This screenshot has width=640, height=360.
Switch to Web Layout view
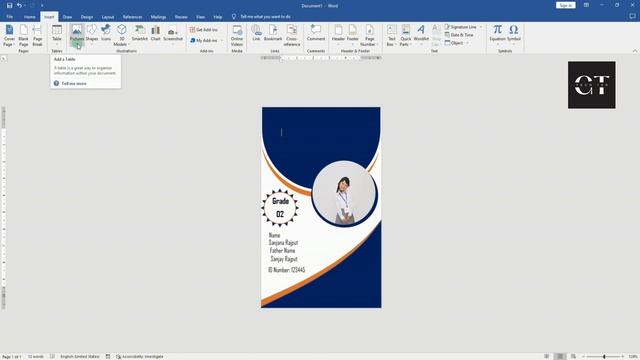click(573, 356)
